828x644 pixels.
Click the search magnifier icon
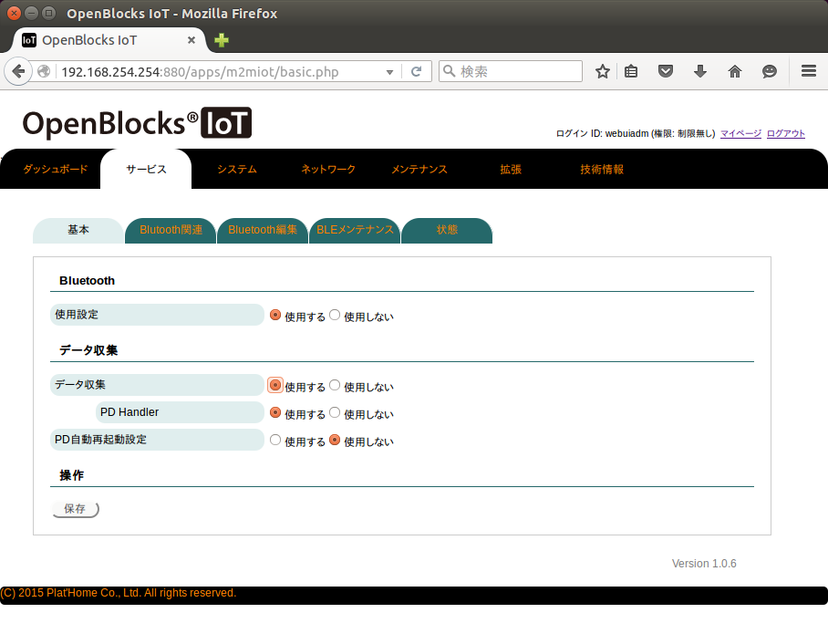pos(449,71)
